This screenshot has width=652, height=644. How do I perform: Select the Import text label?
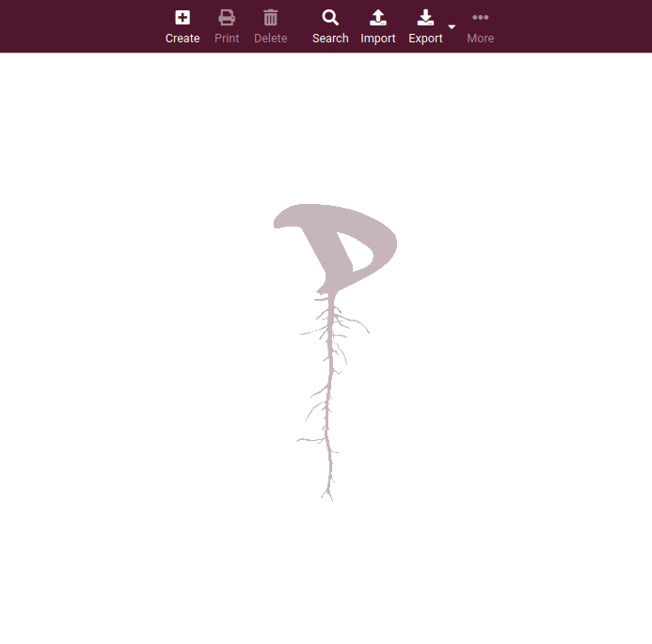coord(377,39)
